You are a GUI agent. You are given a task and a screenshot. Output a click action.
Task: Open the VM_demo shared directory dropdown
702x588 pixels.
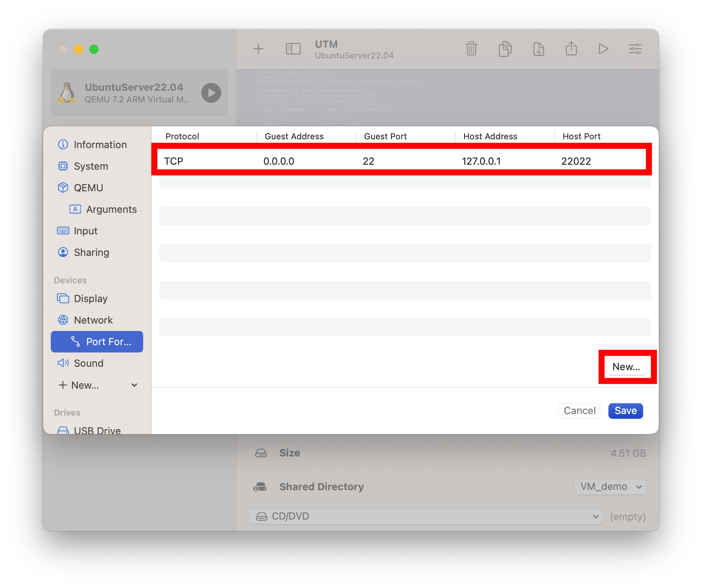coord(610,487)
